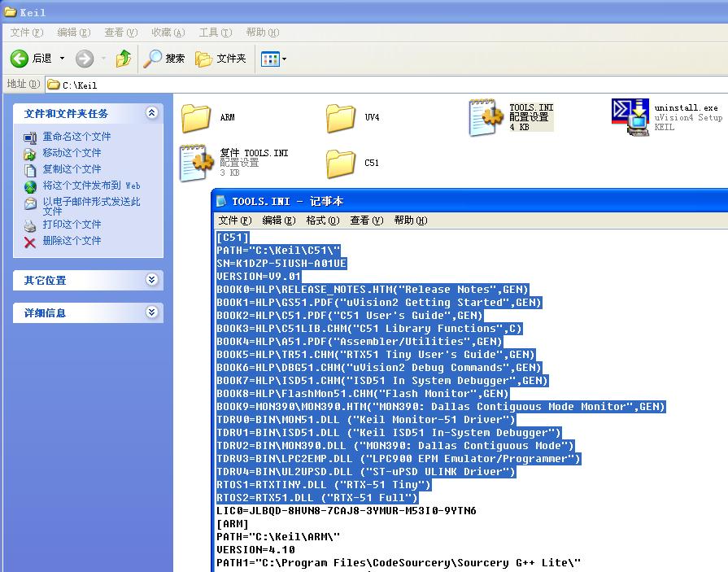The height and width of the screenshot is (572, 728).
Task: Click the VERSION=V9.01 line
Action: click(x=259, y=277)
